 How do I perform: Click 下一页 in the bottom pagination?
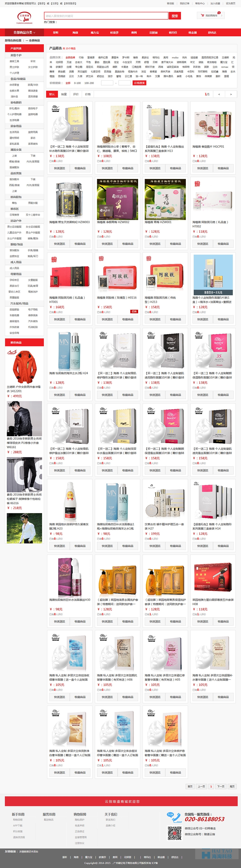pyautogui.click(x=221, y=787)
